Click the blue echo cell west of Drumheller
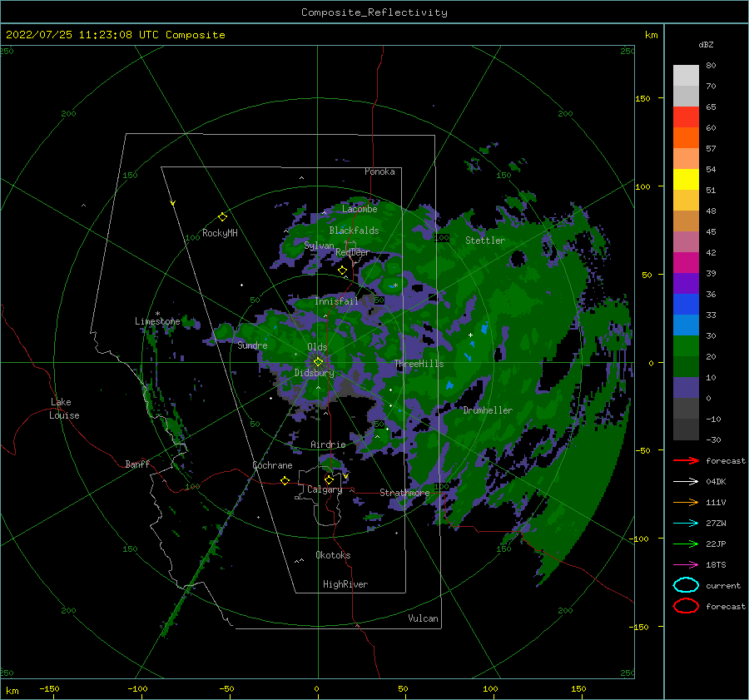 tap(449, 385)
